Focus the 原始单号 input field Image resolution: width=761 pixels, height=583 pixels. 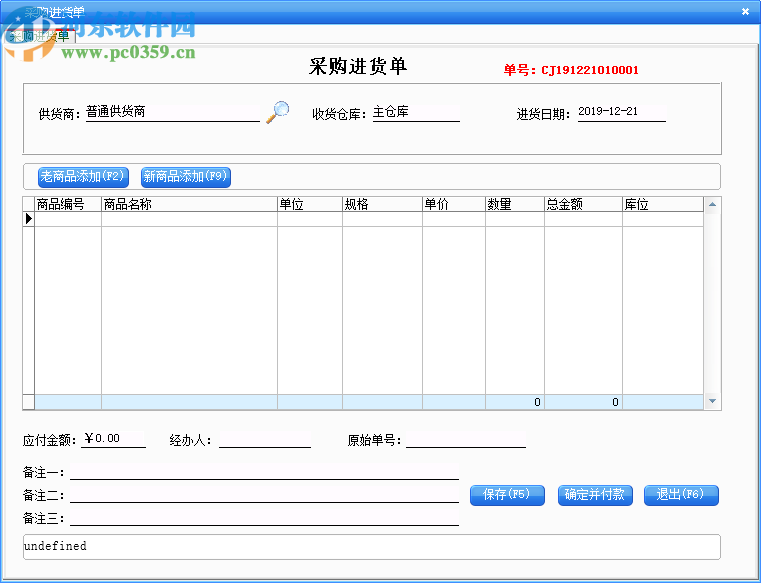point(466,440)
